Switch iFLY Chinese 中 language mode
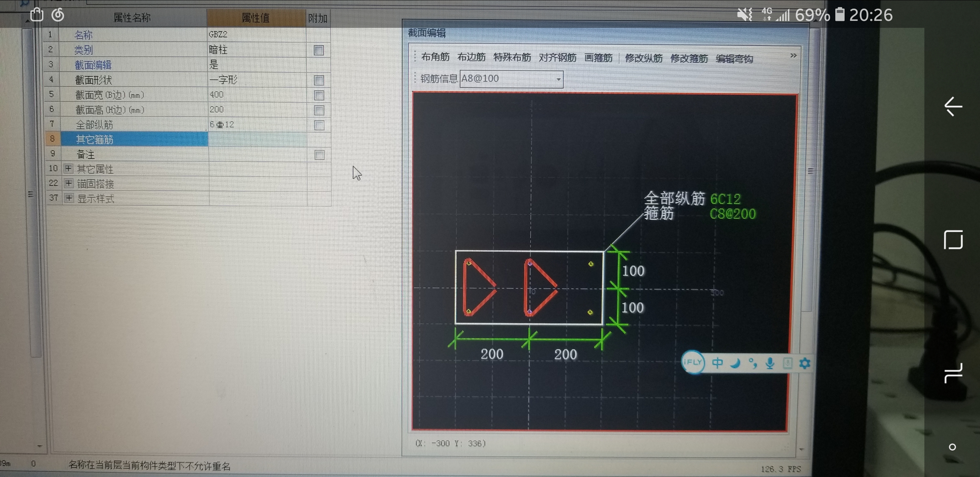This screenshot has width=980, height=477. 717,363
